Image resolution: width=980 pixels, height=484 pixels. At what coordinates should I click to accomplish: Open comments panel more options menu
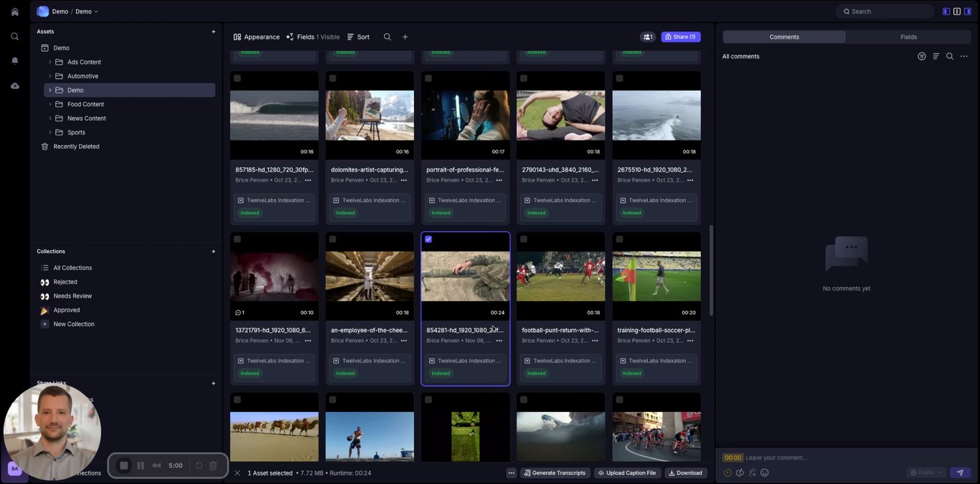pos(964,56)
